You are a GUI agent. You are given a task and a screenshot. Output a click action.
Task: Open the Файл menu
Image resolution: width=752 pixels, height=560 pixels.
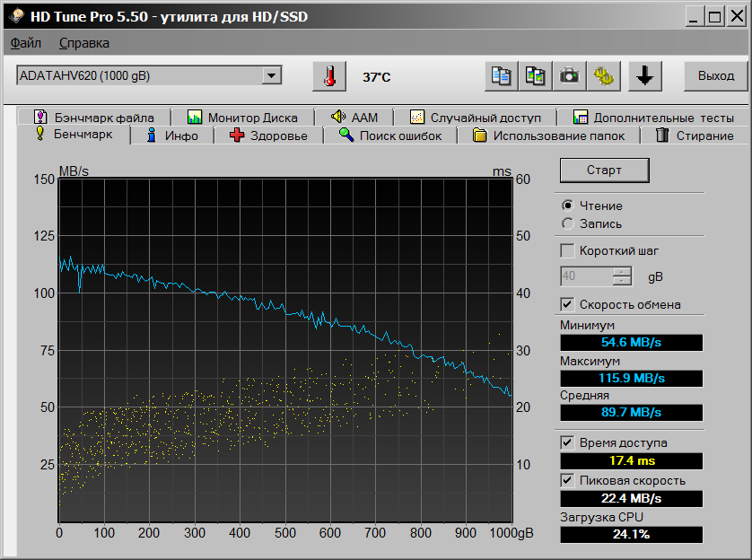[x=26, y=42]
